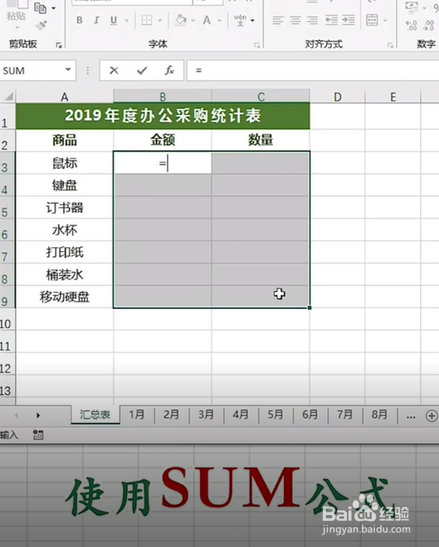
Task: Click the 2019年度办公采购统计表 title cell
Action: (163, 116)
